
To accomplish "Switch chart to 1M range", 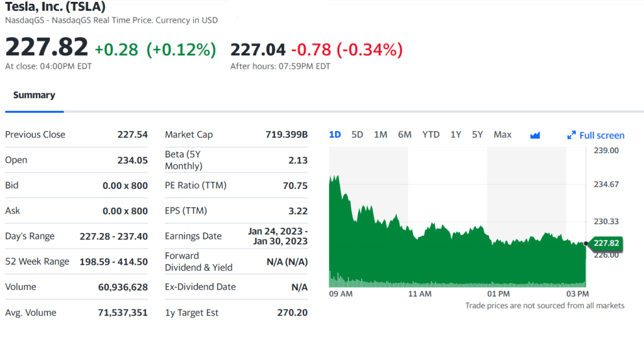I will [x=380, y=135].
